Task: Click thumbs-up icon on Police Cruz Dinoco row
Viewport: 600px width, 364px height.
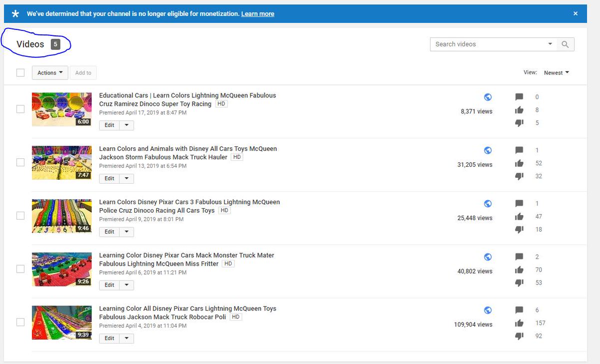Action: pyautogui.click(x=519, y=217)
